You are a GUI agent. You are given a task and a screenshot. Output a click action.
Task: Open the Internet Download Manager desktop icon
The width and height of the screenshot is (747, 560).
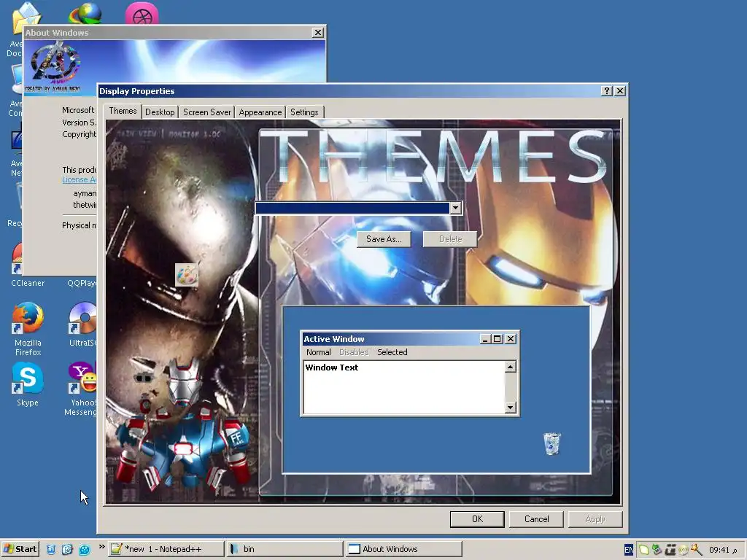click(x=85, y=13)
